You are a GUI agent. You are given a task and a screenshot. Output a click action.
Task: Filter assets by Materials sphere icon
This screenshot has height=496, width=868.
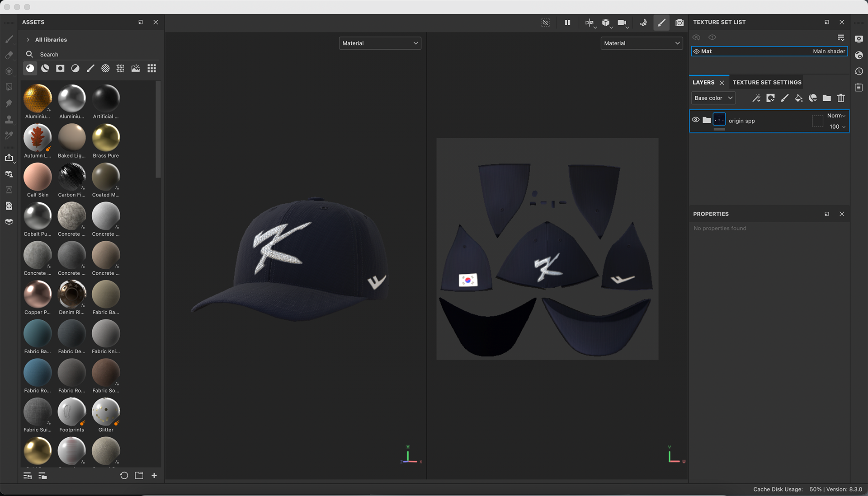tap(30, 68)
